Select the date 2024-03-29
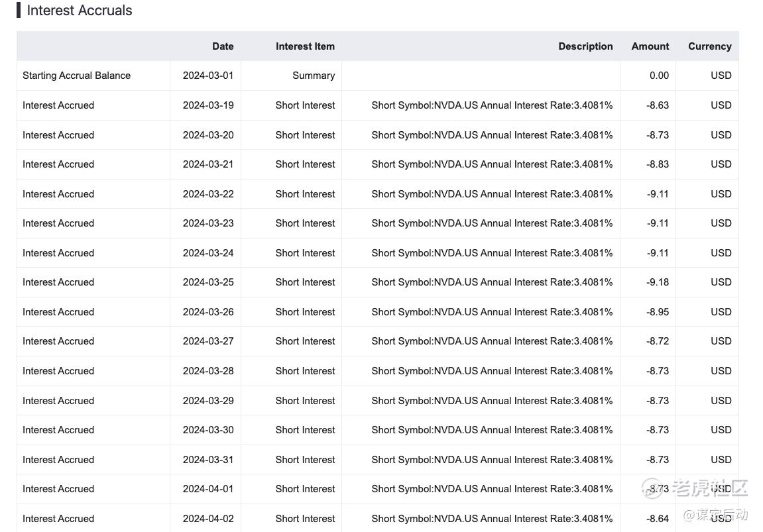The image size is (763, 532). (x=208, y=401)
